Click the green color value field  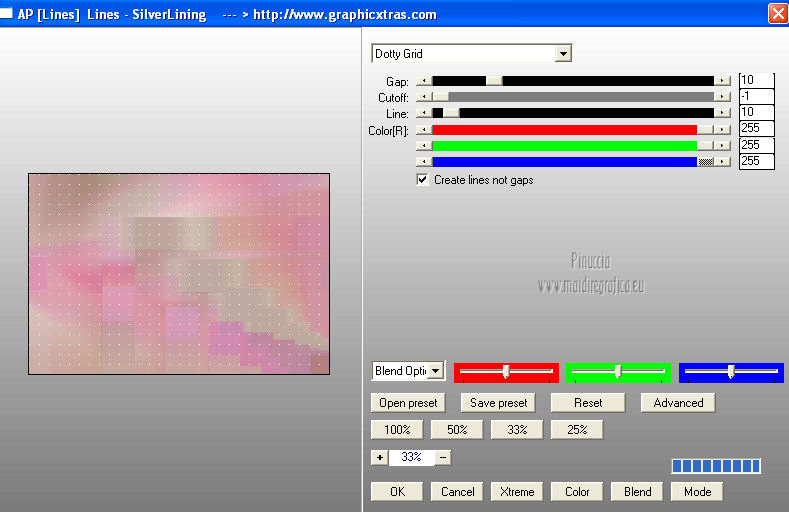click(x=756, y=145)
